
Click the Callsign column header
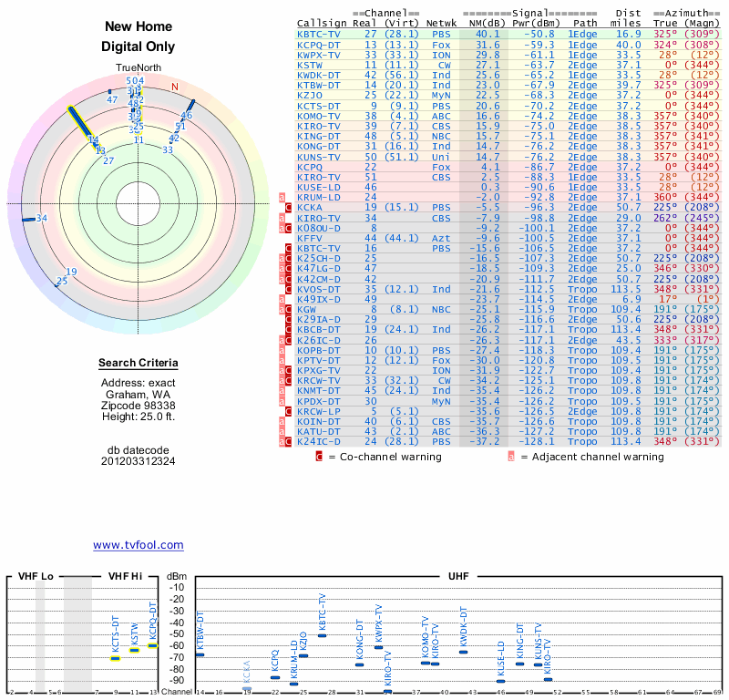point(322,24)
